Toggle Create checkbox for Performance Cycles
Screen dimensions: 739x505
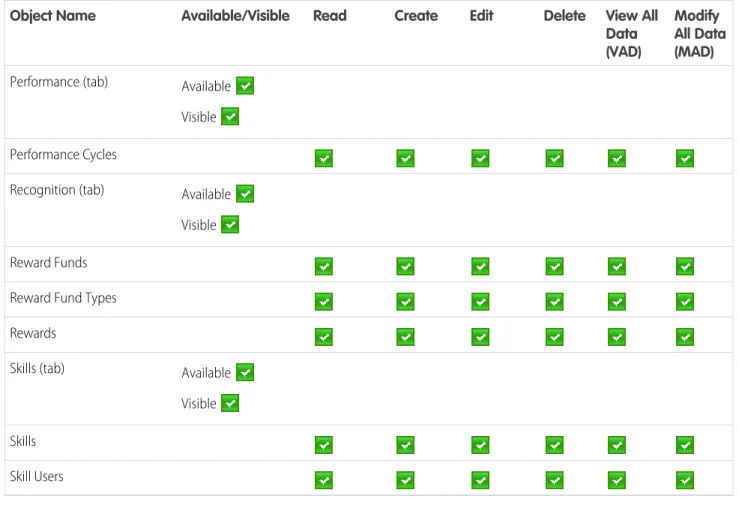pos(405,158)
